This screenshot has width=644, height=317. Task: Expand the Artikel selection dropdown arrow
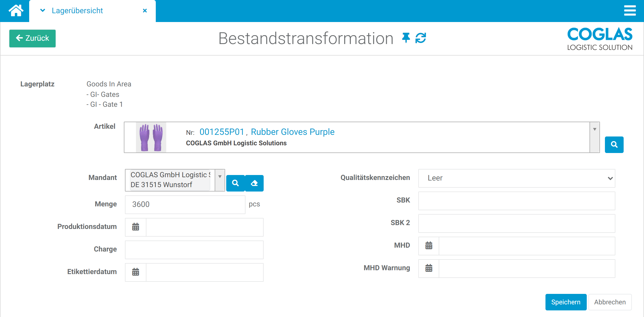tap(595, 129)
